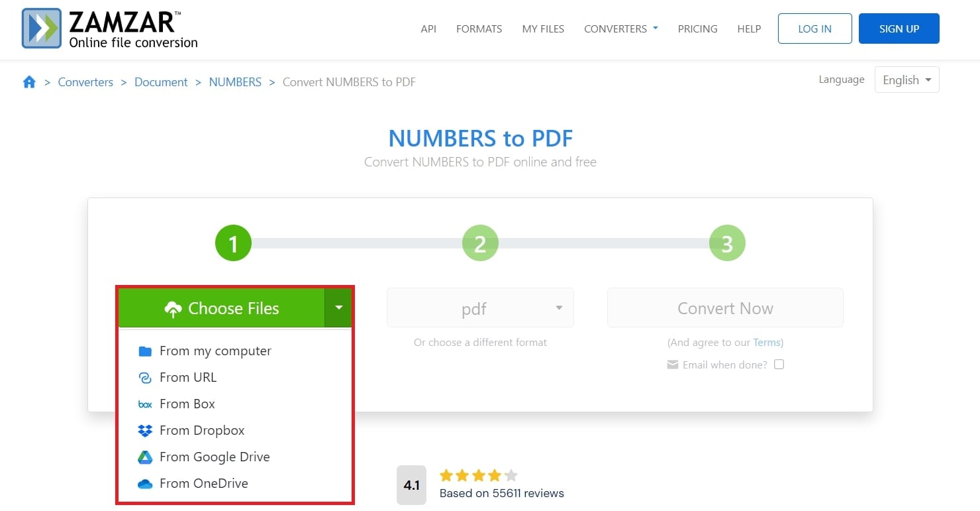Open Converters breadcrumb link

point(85,82)
